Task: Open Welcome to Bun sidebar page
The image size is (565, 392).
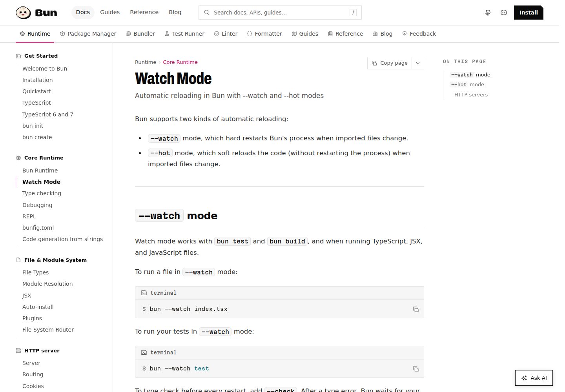Action: (x=45, y=69)
